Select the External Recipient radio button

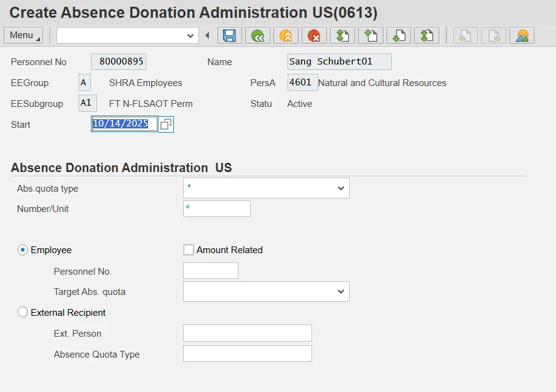[23, 313]
